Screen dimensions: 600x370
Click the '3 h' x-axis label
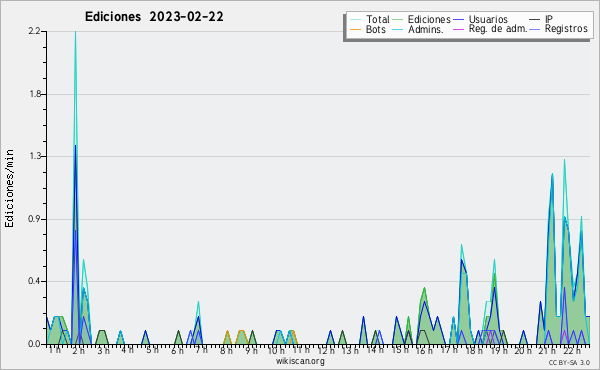coord(103,350)
